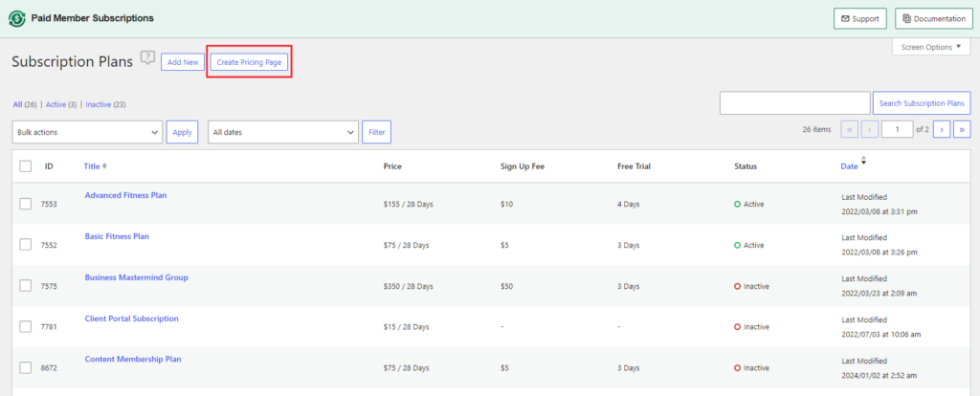Open the All dates dropdown
This screenshot has width=980, height=396.
click(283, 132)
